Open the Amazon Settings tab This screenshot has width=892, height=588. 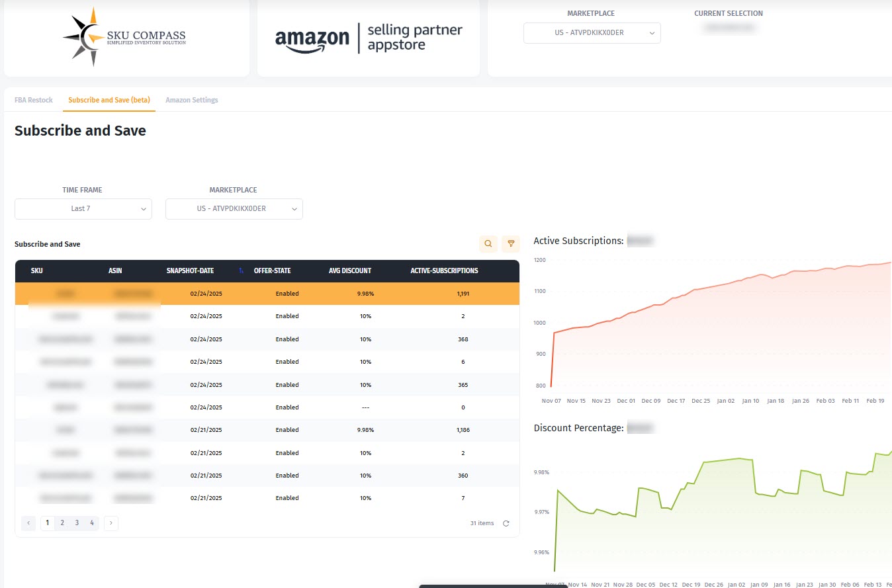(x=191, y=100)
